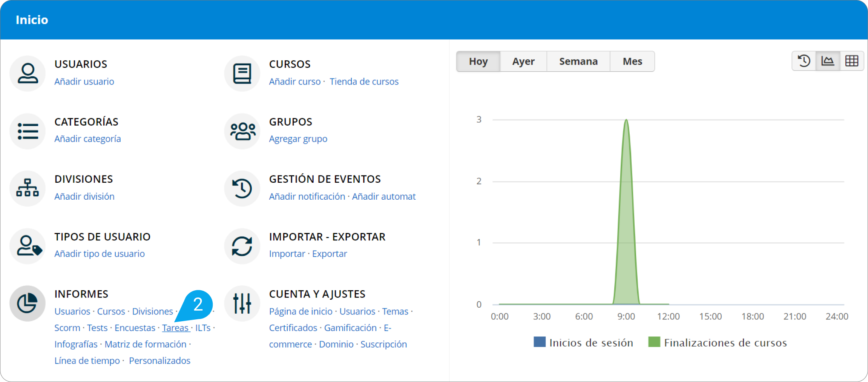Image resolution: width=868 pixels, height=382 pixels.
Task: Click the Gestión de eventos clock icon
Action: [242, 188]
